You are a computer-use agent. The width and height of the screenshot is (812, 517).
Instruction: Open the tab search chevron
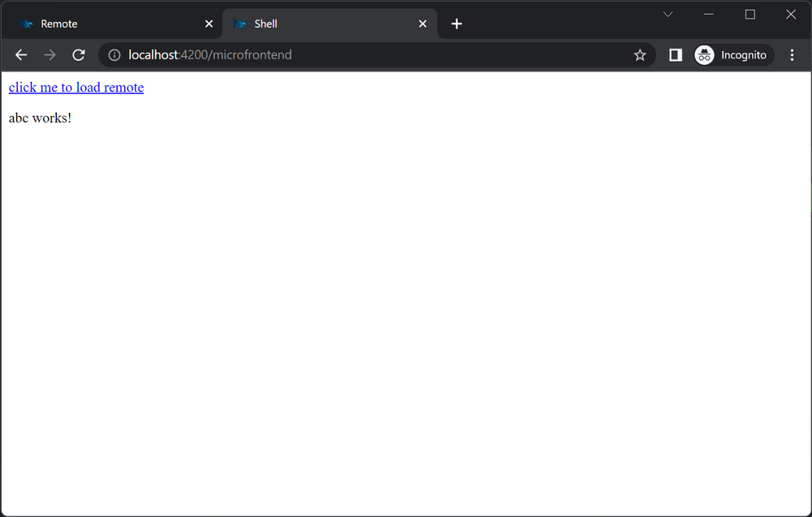pyautogui.click(x=667, y=14)
